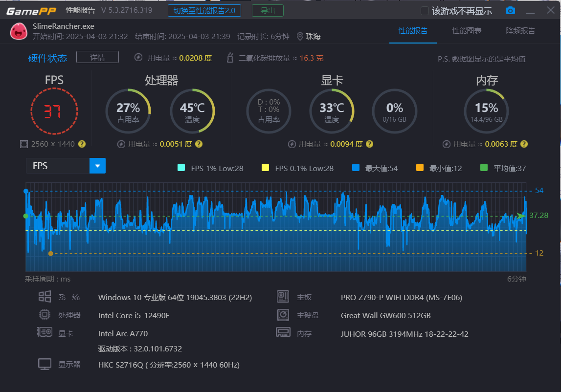Click Great Wall GW600 512GB text
The height and width of the screenshot is (392, 561).
(x=386, y=315)
